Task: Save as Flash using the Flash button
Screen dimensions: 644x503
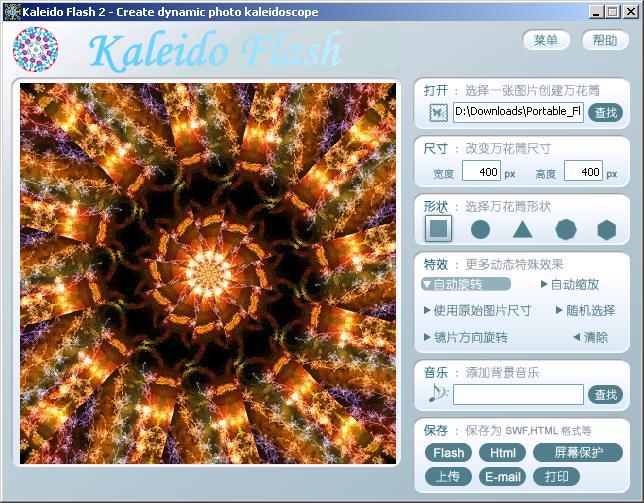Action: 449,453
